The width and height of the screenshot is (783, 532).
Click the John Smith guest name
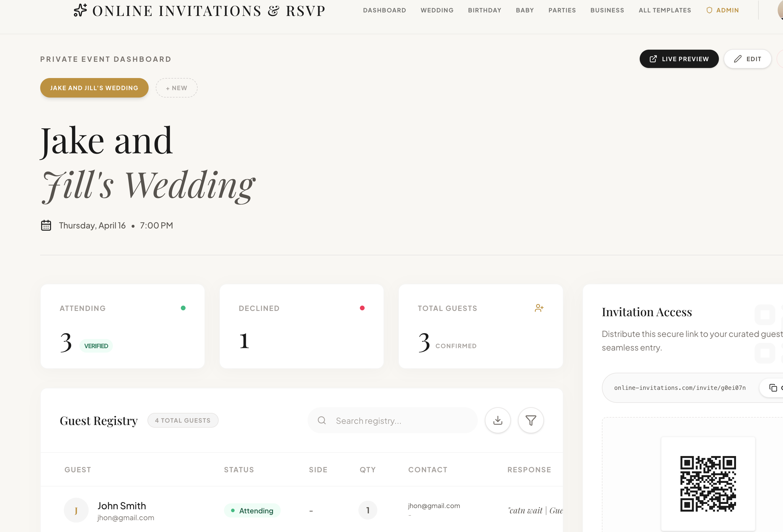[x=122, y=506]
